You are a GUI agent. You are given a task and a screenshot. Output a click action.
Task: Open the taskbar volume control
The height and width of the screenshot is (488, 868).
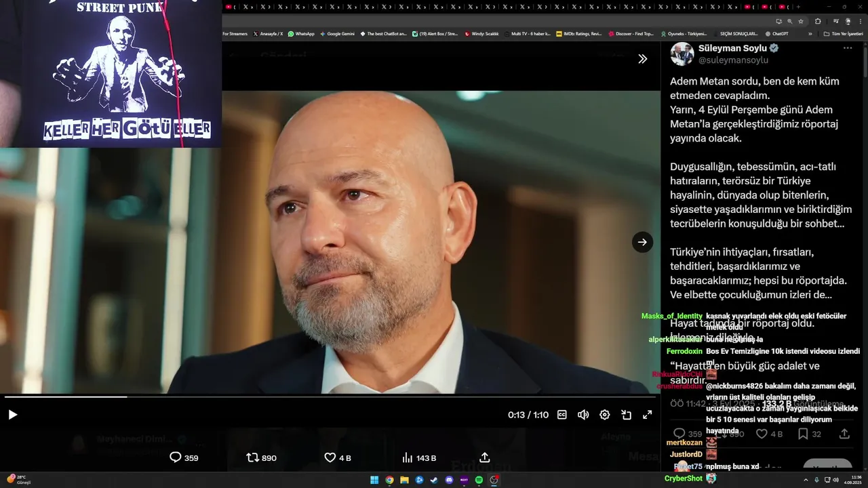point(835,480)
